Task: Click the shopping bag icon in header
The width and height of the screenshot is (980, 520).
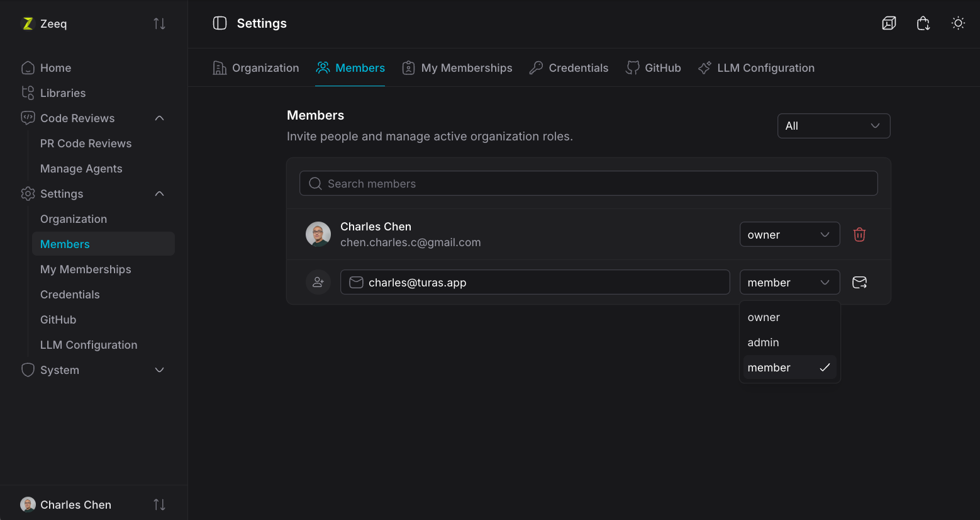Action: click(x=923, y=23)
